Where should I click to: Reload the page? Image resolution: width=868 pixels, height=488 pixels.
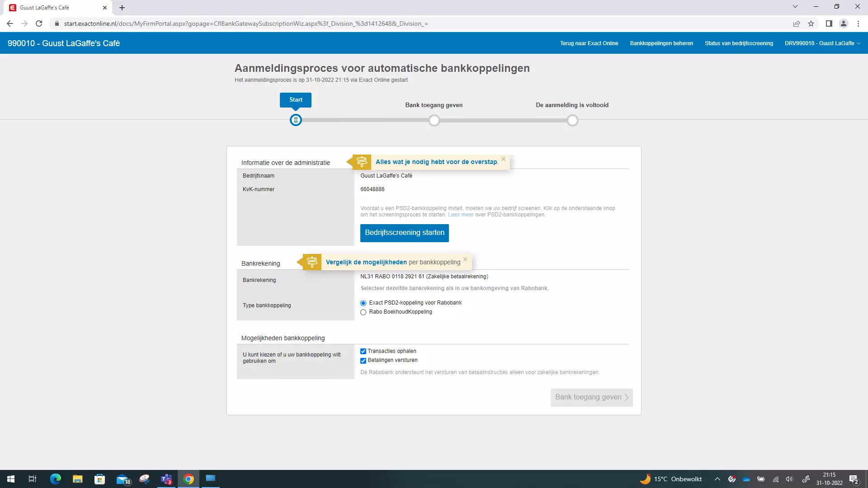pos(39,23)
